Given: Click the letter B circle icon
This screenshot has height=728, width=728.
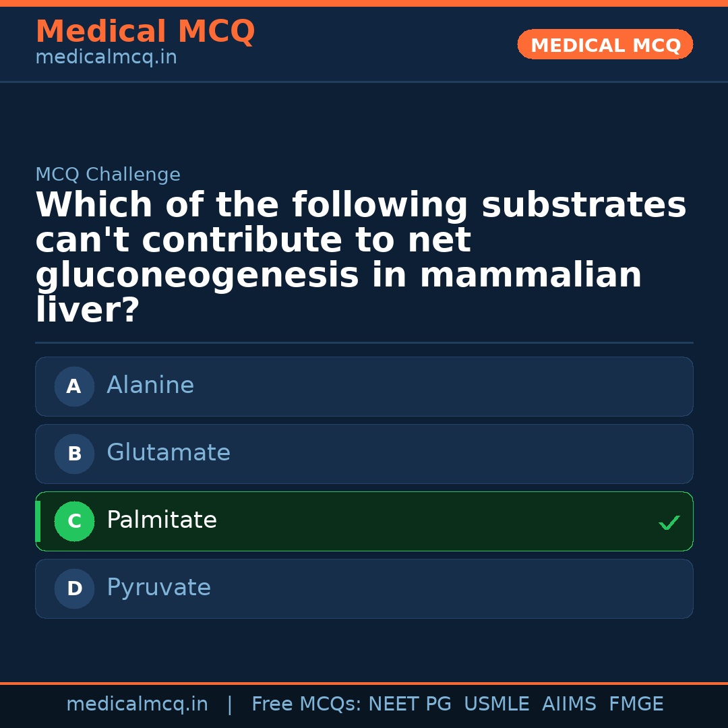Looking at the screenshot, I should click(74, 454).
